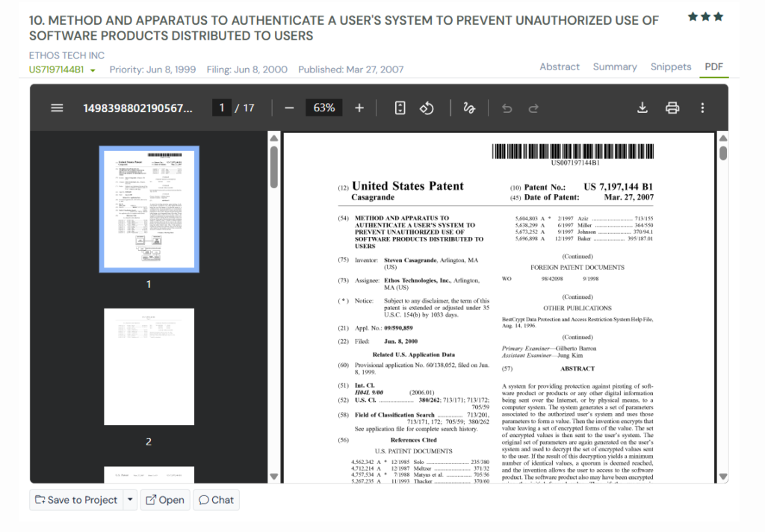
Task: Start a Chat about this patent
Action: (x=216, y=500)
